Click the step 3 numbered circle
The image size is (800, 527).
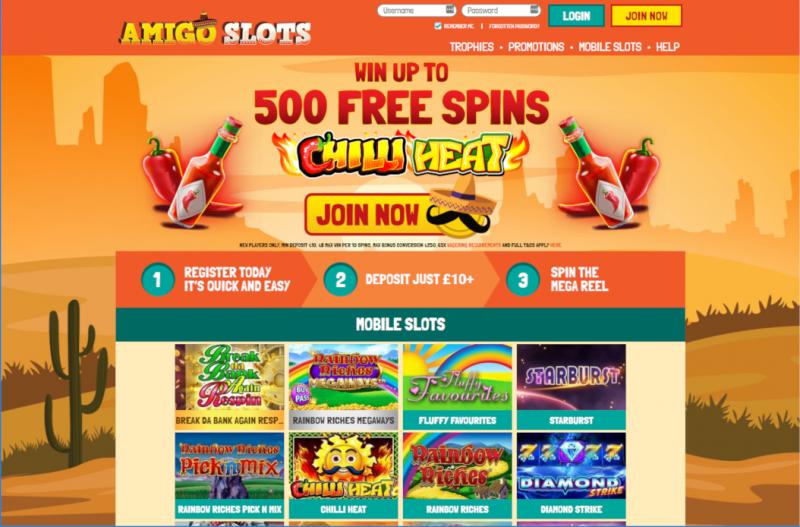[x=522, y=279]
